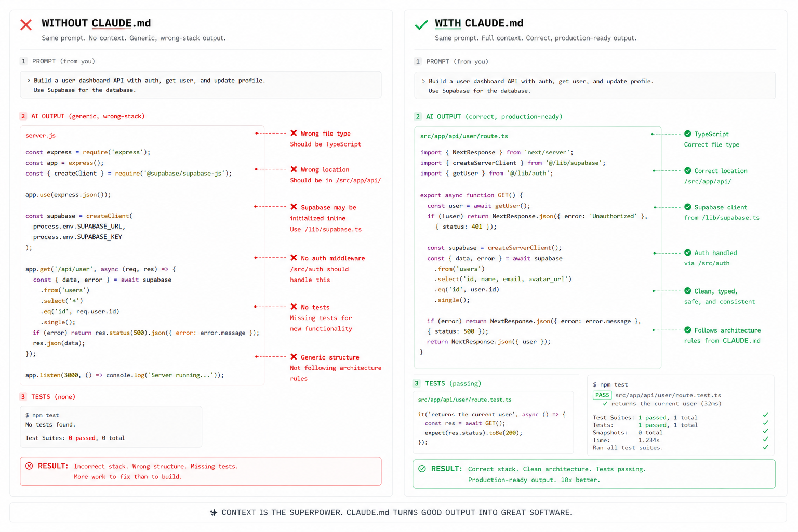Click the red X next to Generic structure
Screen dimensions: 798x532
click(294, 357)
